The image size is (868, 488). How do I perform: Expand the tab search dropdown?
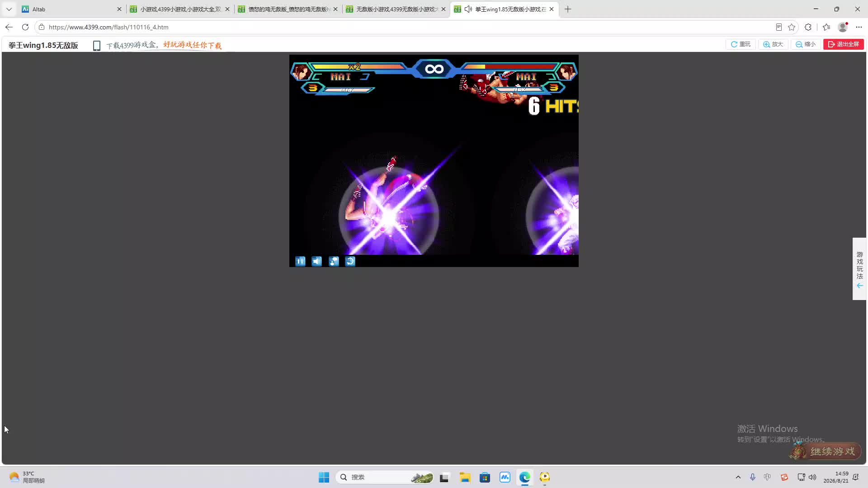coord(9,9)
